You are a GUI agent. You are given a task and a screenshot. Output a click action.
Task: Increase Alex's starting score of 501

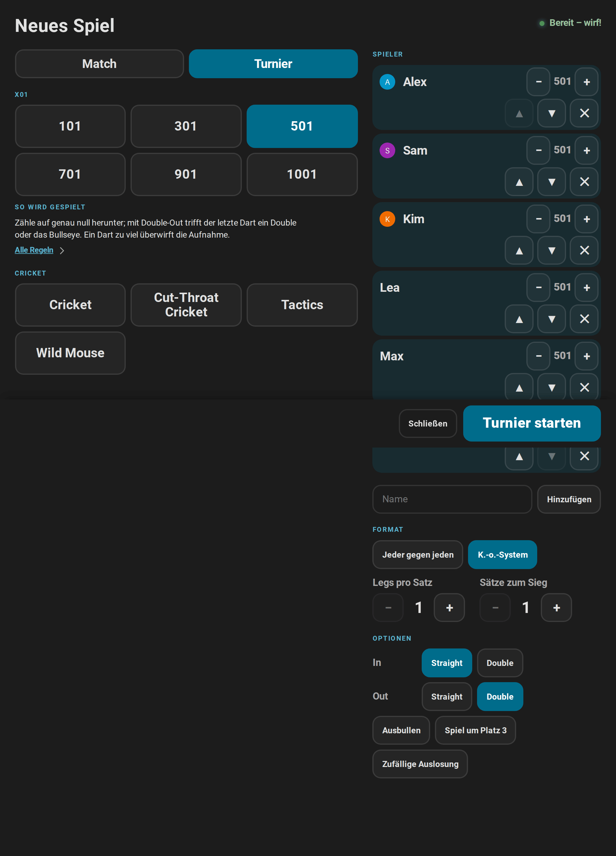(x=586, y=82)
